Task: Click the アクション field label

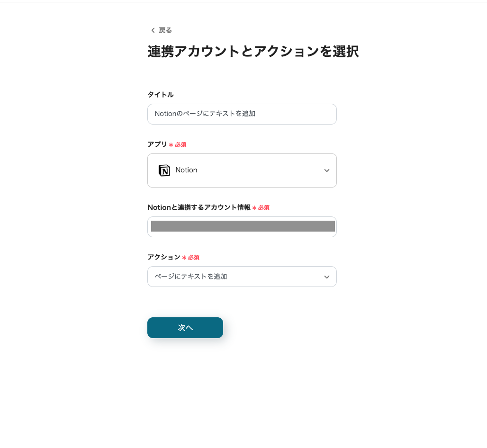Action: (x=164, y=257)
